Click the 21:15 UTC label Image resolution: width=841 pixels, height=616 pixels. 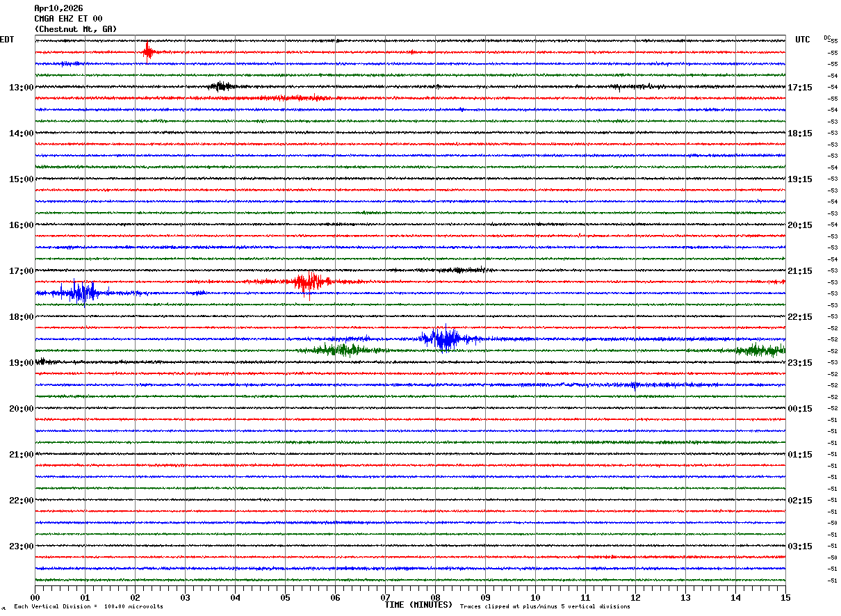[800, 271]
